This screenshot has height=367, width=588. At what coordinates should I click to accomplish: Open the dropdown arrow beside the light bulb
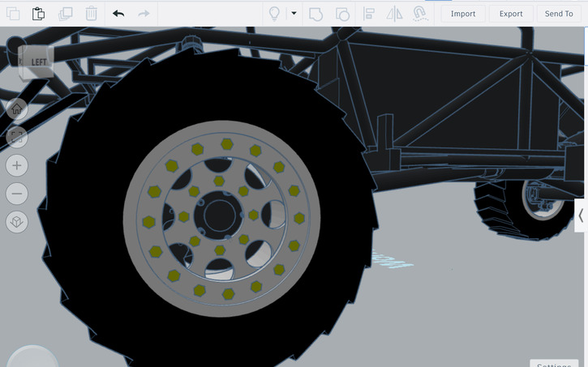tap(294, 13)
